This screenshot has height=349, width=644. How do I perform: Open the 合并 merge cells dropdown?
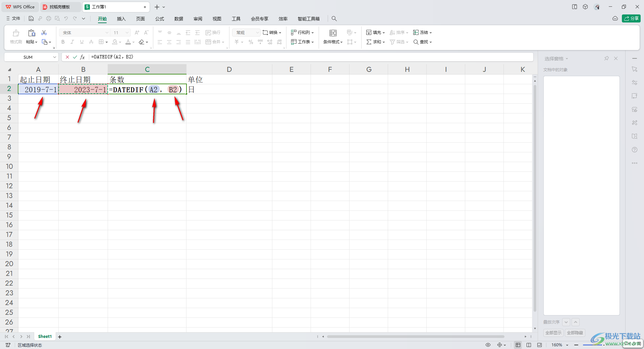point(215,42)
